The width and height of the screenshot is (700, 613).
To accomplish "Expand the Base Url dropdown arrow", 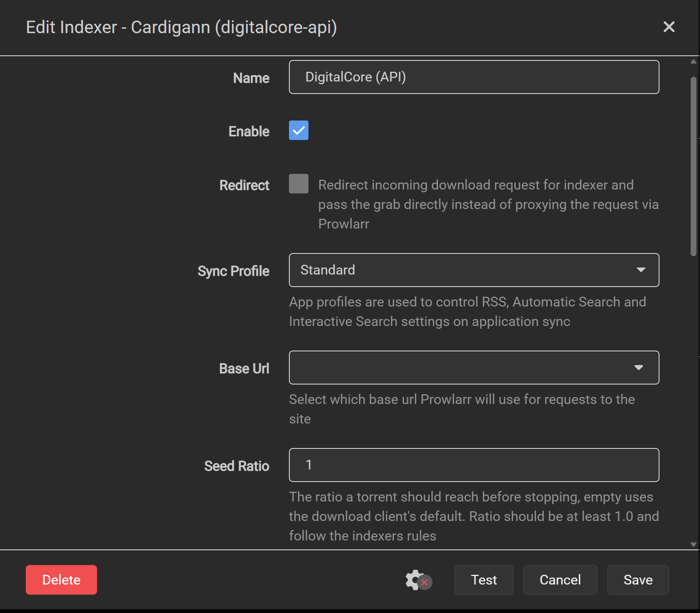I will click(638, 367).
